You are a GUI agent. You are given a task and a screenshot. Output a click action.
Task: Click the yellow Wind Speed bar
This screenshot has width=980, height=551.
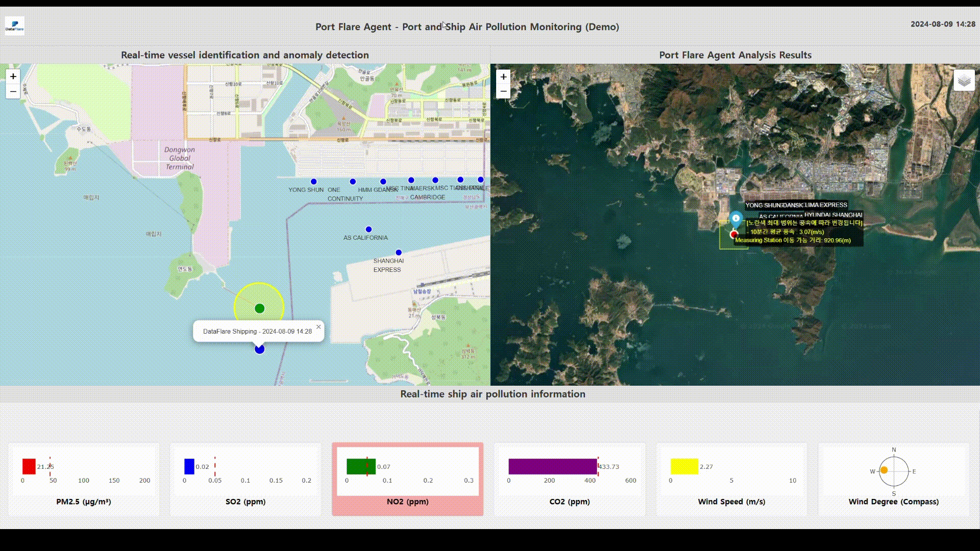point(684,466)
